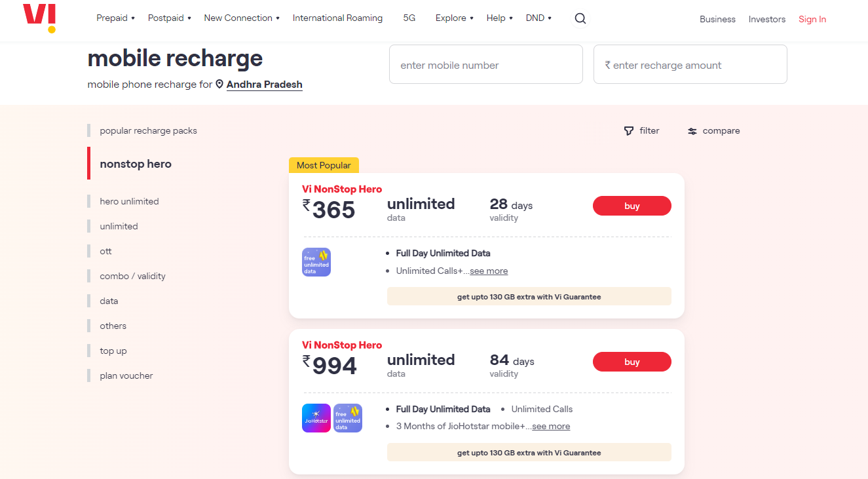Switch to the ott recharge category

click(105, 251)
